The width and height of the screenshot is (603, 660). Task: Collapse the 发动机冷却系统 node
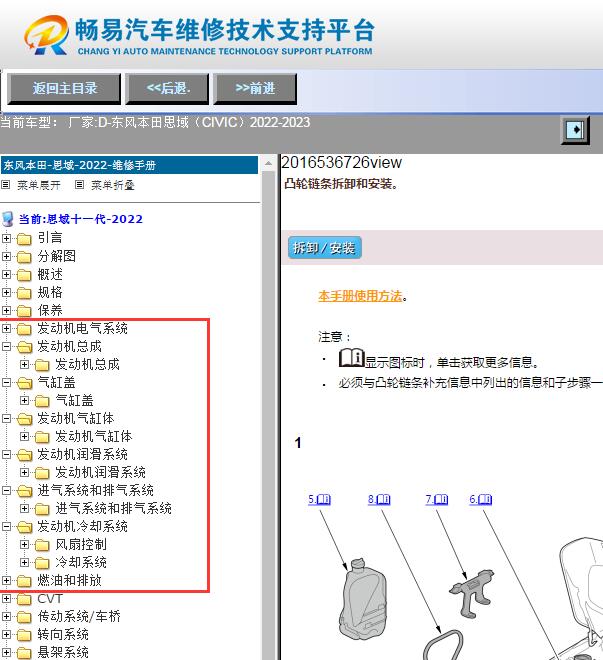tap(6, 527)
